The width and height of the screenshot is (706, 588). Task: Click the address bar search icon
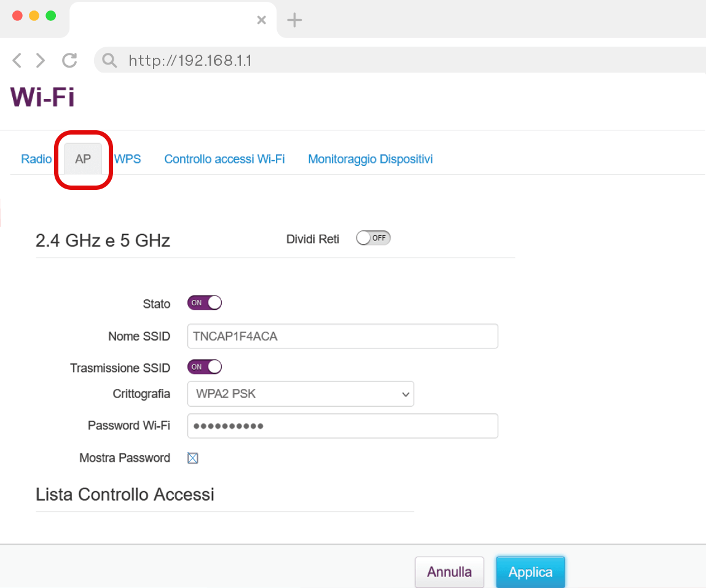[109, 60]
